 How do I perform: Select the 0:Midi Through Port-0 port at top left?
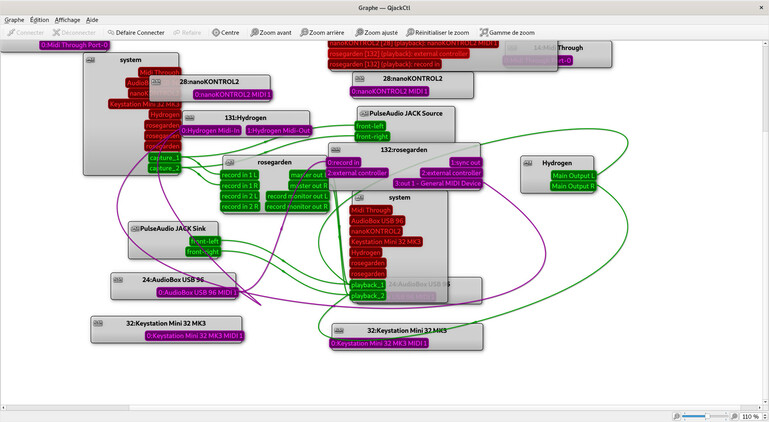tap(75, 45)
